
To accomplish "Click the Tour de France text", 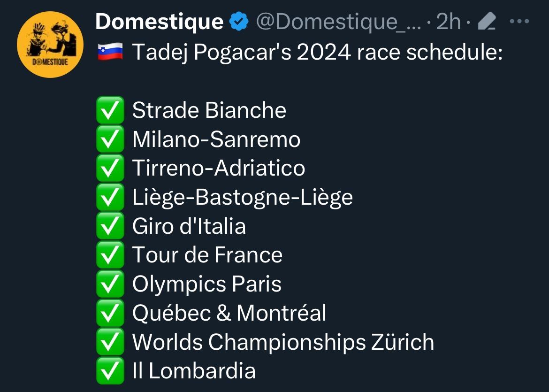I will pyautogui.click(x=207, y=255).
